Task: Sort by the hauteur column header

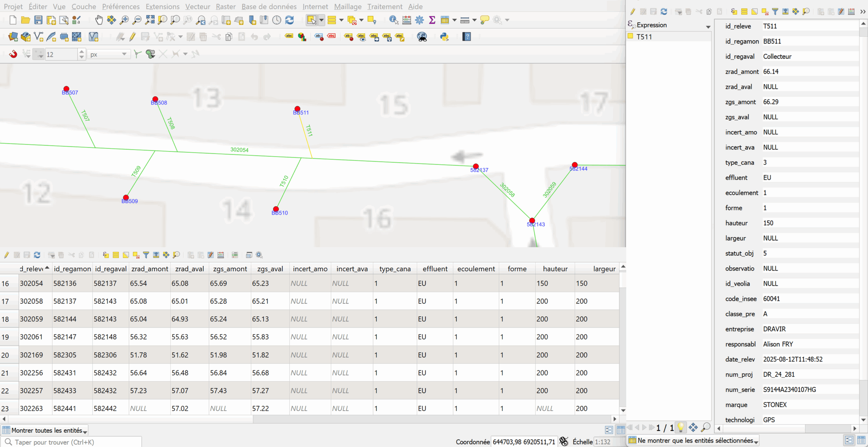Action: tap(555, 268)
